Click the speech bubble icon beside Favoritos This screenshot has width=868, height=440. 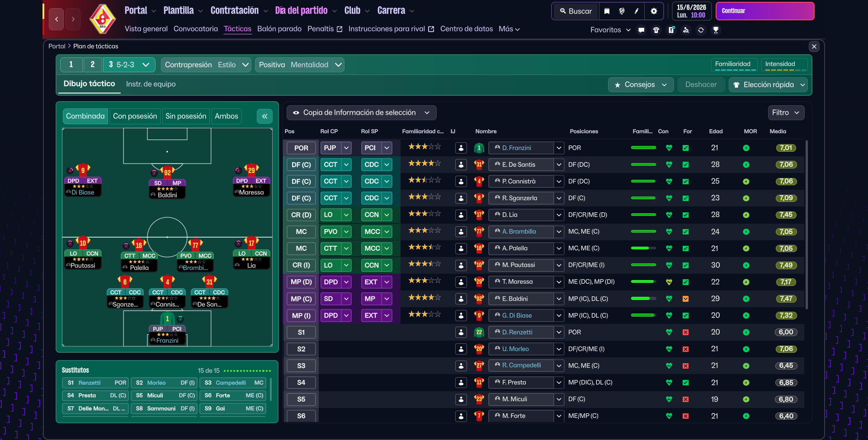tap(641, 30)
